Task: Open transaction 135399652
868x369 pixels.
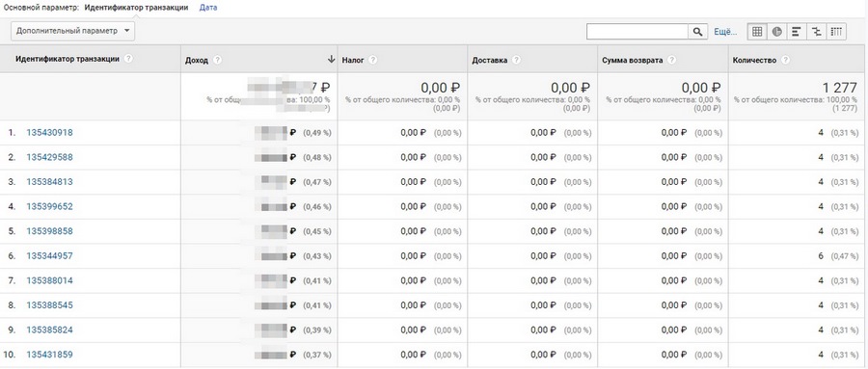Action: [x=49, y=206]
